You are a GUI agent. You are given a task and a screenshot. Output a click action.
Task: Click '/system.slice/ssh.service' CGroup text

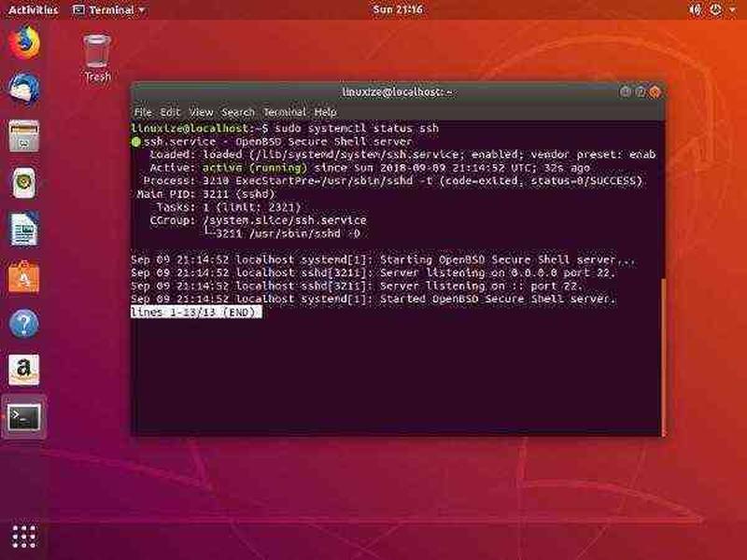point(285,220)
